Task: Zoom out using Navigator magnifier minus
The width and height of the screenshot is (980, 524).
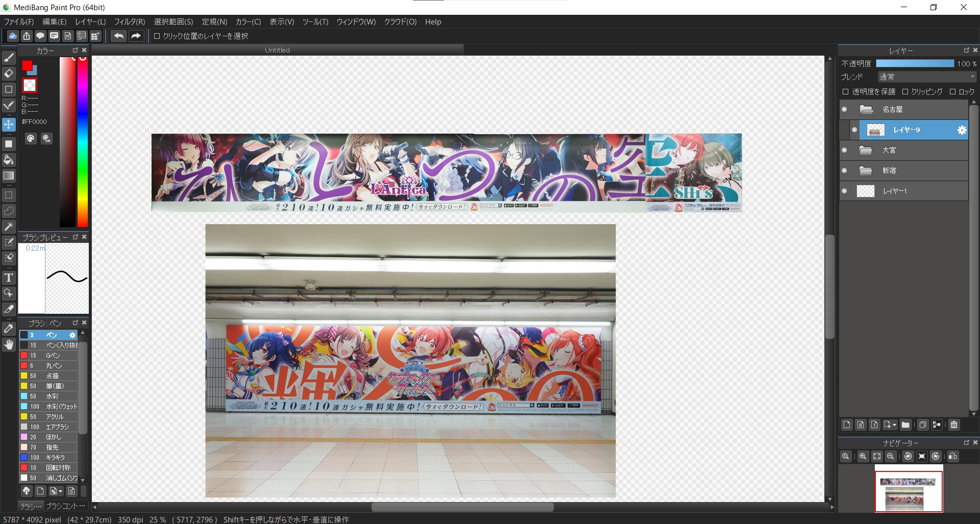Action: point(891,457)
